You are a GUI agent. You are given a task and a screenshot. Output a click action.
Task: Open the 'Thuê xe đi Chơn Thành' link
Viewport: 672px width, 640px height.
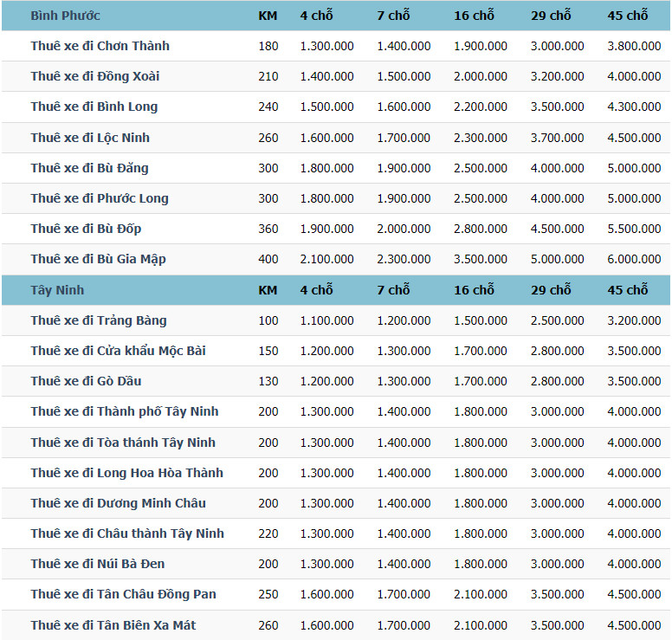[x=100, y=46]
